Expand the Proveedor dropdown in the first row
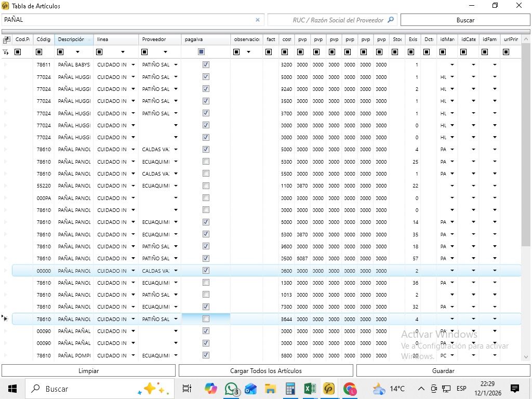 [x=176, y=65]
